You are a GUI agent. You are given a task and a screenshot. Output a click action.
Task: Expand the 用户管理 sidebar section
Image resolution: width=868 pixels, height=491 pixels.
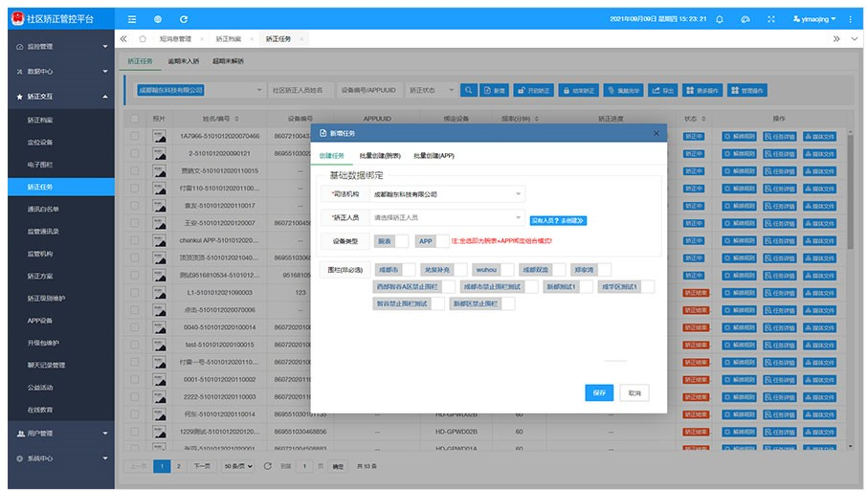(x=61, y=434)
